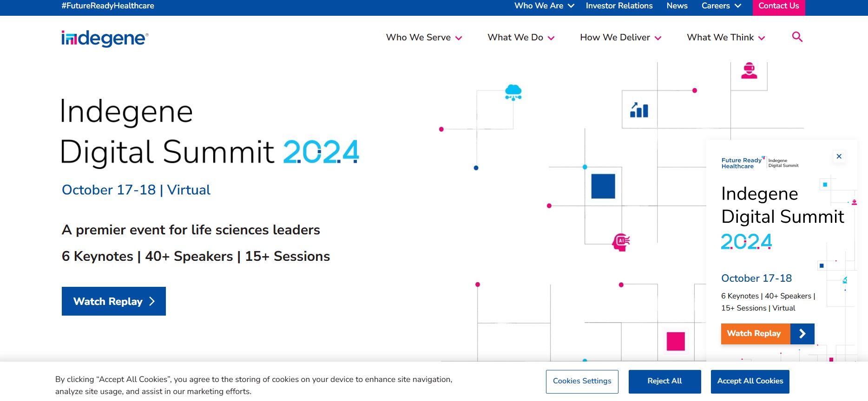The width and height of the screenshot is (868, 401).
Task: Click the cloud network icon in banner
Action: [x=513, y=92]
